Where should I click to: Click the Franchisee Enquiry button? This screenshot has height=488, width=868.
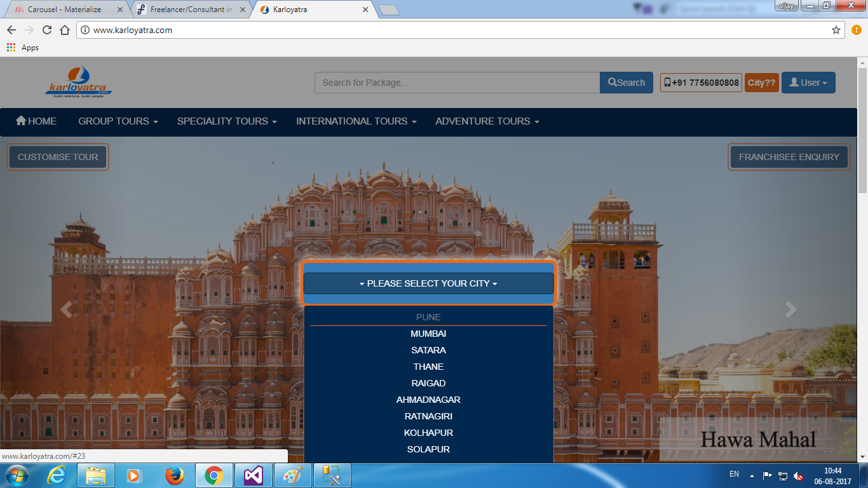click(x=789, y=157)
